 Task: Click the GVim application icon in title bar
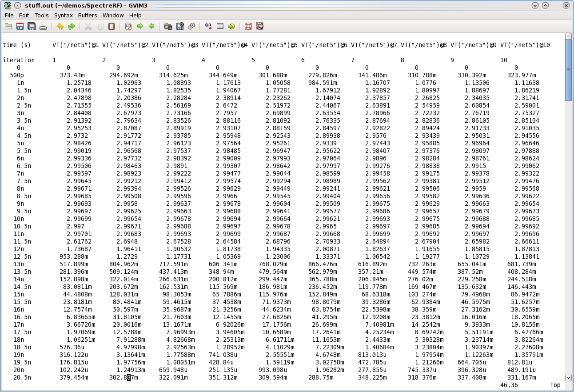click(7, 5)
